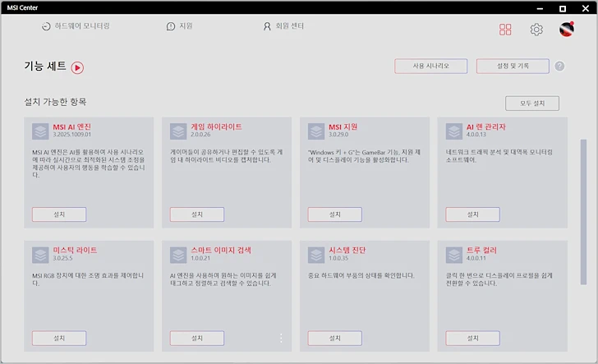Select the MSI AI 엔진 title
The width and height of the screenshot is (598, 364).
click(x=72, y=127)
